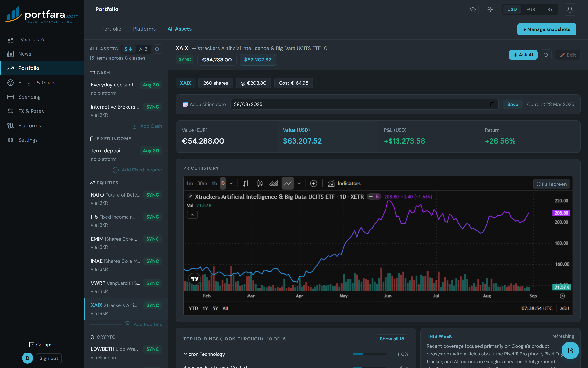The image size is (588, 368).
Task: Sort assets by value descending
Action: point(129,49)
